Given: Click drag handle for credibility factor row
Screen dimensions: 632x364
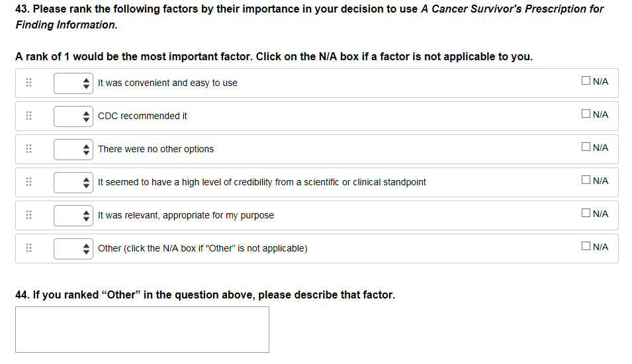Looking at the screenshot, I should tap(28, 182).
